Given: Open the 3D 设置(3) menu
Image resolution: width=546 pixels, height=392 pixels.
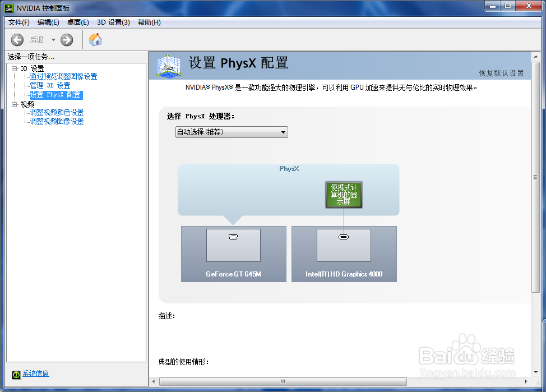Looking at the screenshot, I should [114, 22].
